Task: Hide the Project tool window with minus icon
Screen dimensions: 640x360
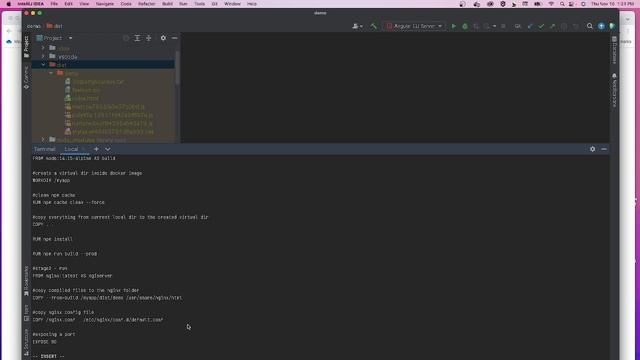Action: point(175,38)
